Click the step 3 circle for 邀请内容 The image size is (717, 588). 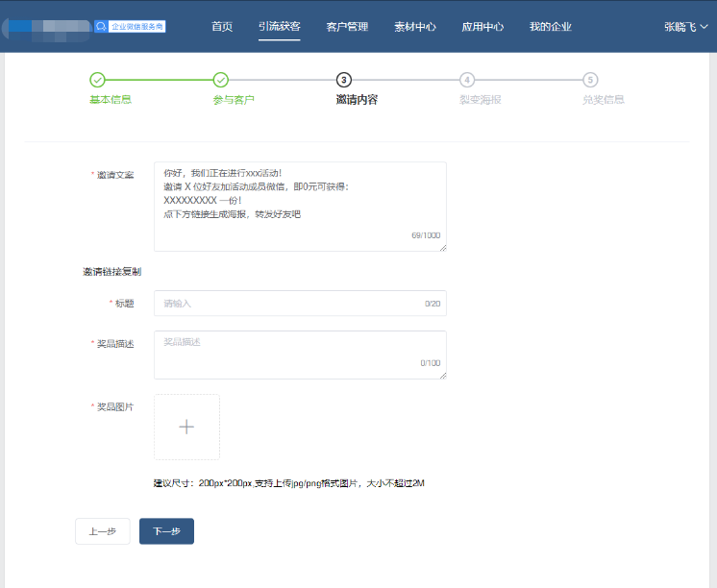point(344,80)
